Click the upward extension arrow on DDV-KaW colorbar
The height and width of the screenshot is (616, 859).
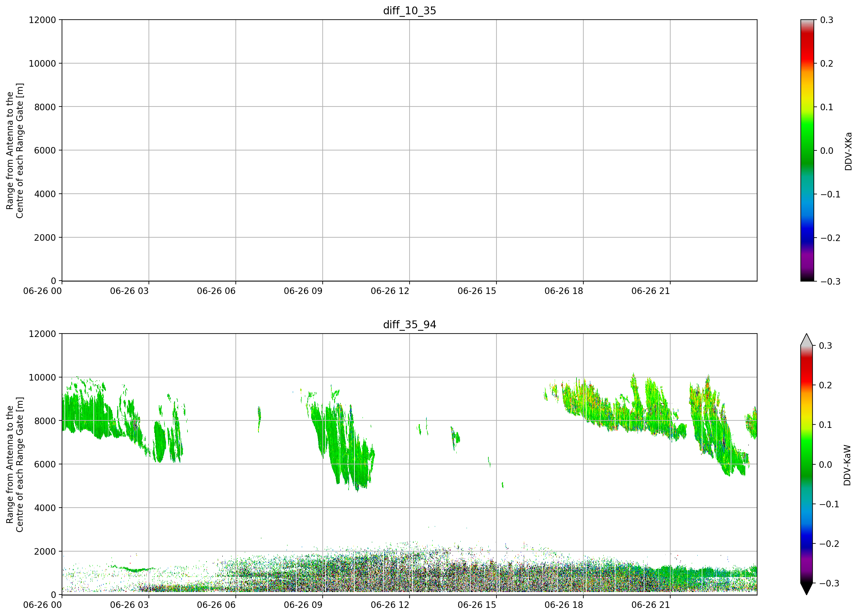pos(807,340)
